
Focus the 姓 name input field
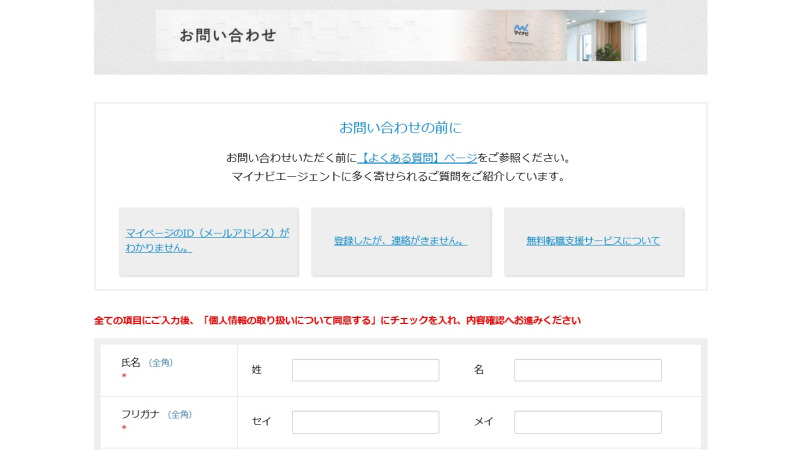(x=365, y=370)
